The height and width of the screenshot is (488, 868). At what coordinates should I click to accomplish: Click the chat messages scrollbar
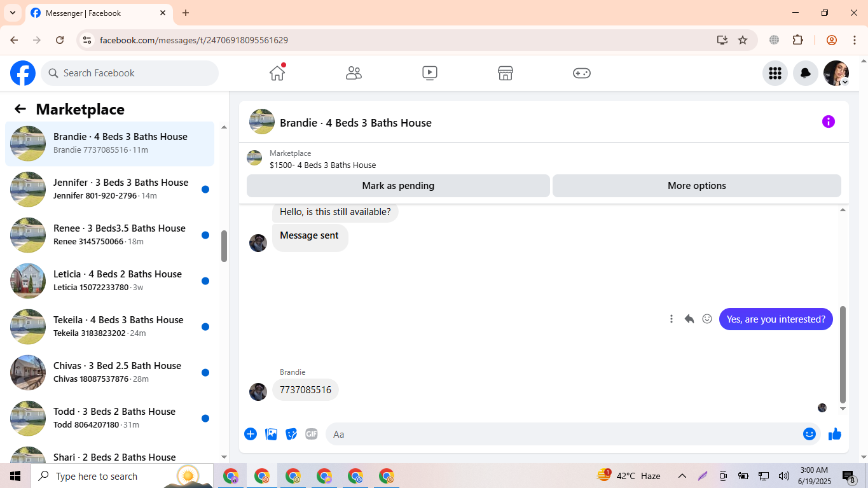[x=843, y=354]
